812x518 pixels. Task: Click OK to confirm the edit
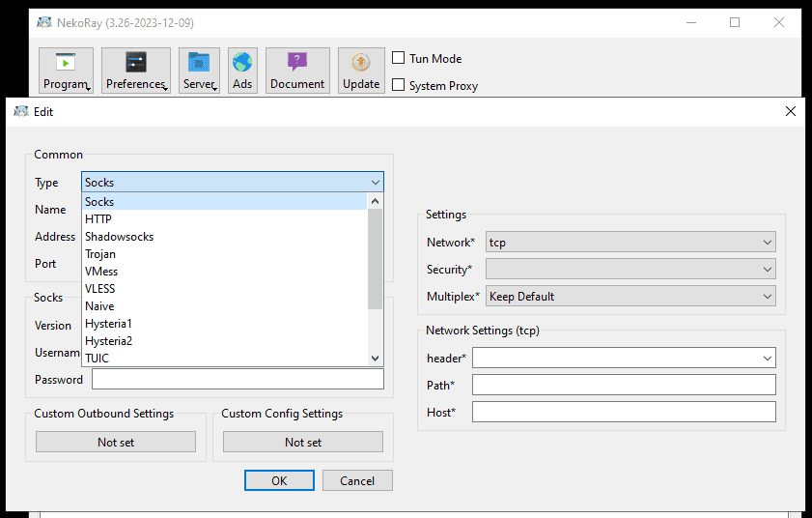point(279,480)
